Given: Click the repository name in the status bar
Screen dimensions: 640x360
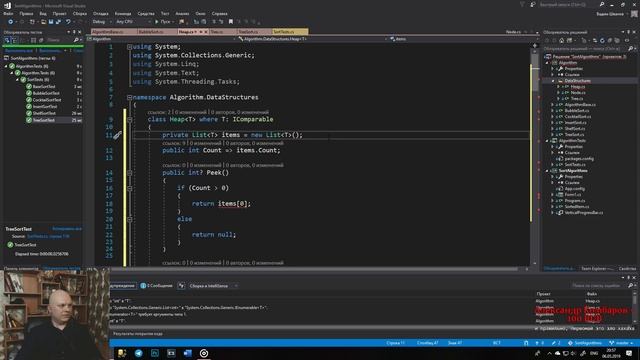Looking at the screenshot, I should click(585, 343).
